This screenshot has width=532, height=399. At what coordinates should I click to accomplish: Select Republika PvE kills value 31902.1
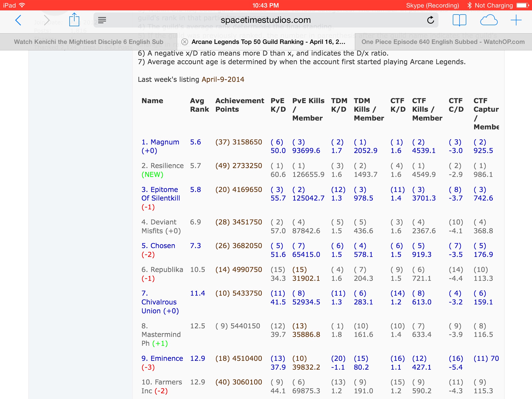306,278
